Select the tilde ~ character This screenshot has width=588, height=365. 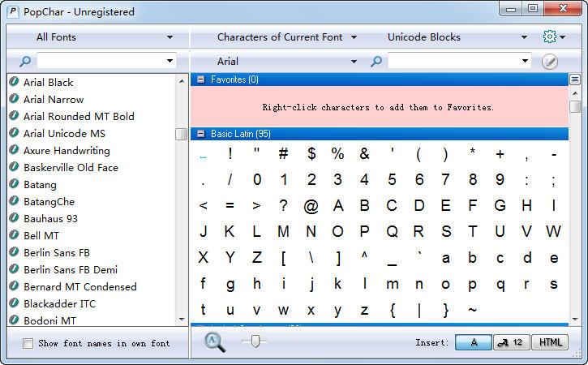[x=473, y=310]
